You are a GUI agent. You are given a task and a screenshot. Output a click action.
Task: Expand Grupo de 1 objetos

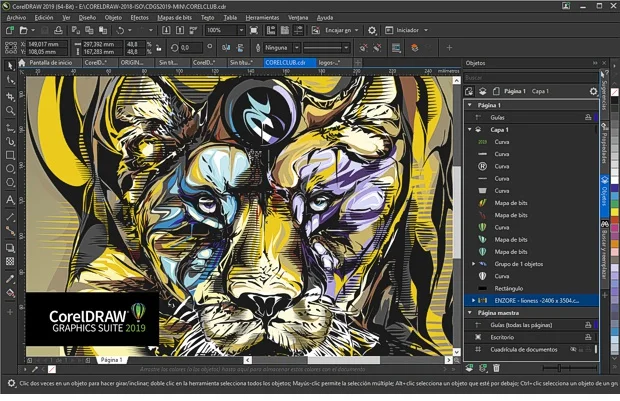tap(473, 264)
